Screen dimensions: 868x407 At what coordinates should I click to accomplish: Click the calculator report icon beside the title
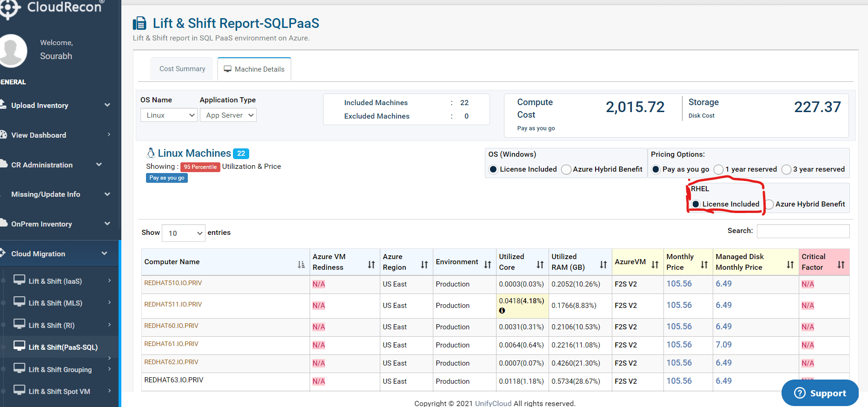click(139, 23)
